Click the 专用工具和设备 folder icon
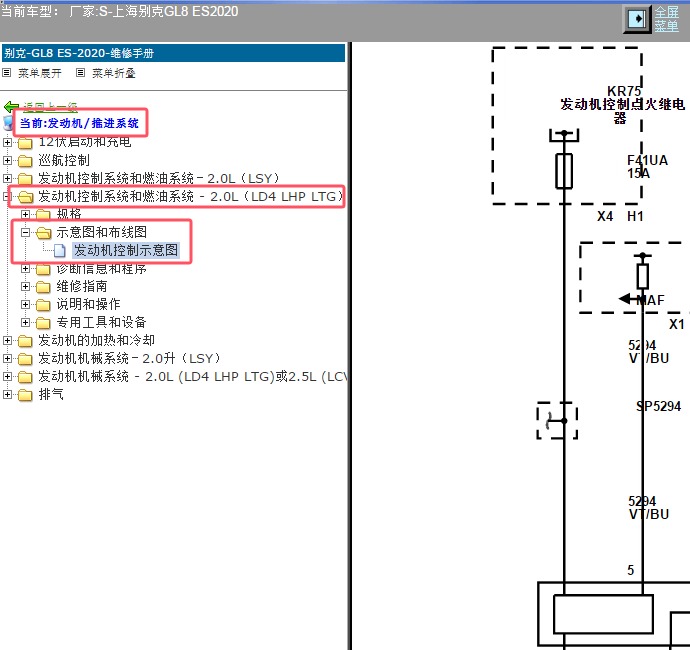The width and height of the screenshot is (690, 650). (43, 322)
